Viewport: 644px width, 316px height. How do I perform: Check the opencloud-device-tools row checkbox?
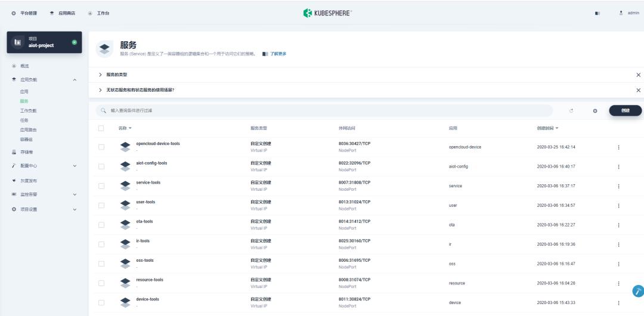101,147
